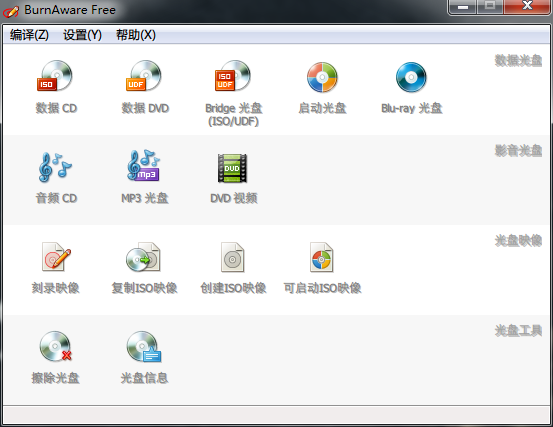Maximize the BurnAware Free window
Image resolution: width=553 pixels, height=427 pixels.
490,7
